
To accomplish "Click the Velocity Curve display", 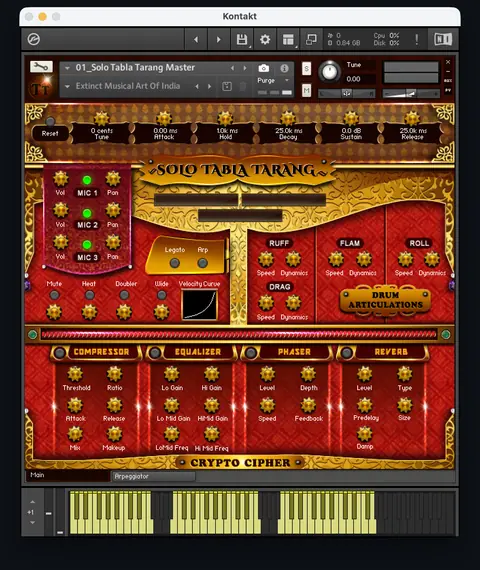I will pyautogui.click(x=200, y=305).
